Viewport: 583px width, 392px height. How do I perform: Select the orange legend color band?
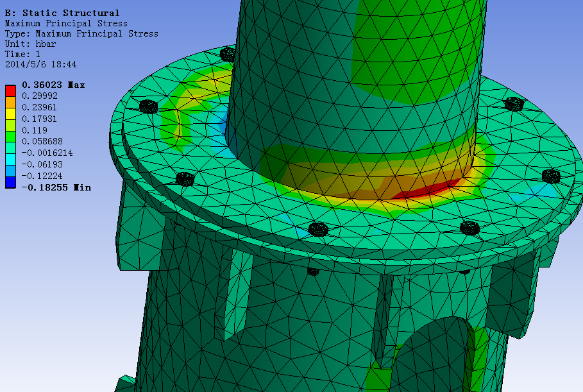[x=10, y=102]
